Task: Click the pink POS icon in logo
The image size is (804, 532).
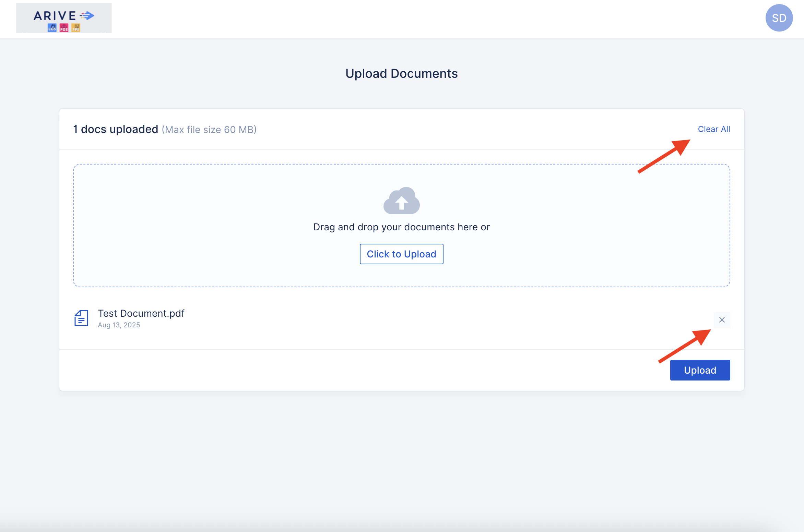Action: (x=64, y=28)
